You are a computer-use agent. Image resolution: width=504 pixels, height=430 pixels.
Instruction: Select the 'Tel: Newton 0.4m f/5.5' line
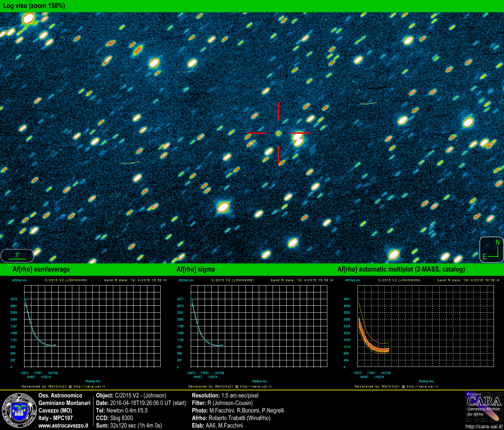(122, 410)
